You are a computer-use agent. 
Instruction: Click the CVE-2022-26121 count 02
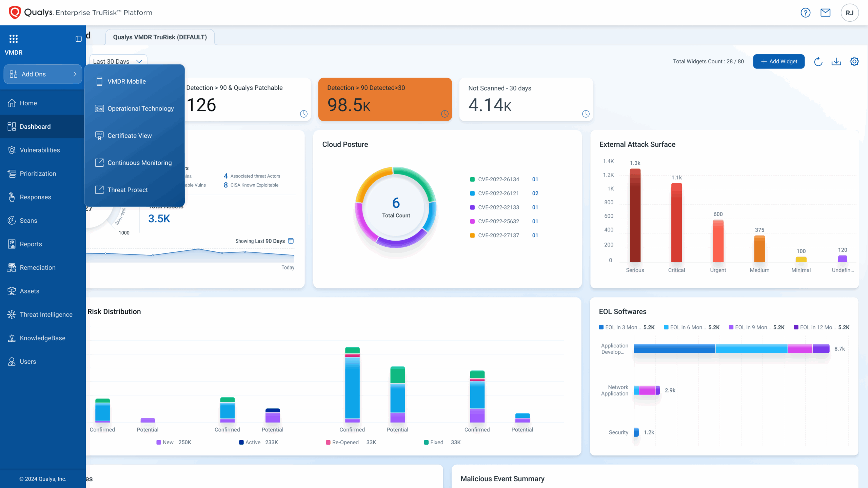coord(535,194)
